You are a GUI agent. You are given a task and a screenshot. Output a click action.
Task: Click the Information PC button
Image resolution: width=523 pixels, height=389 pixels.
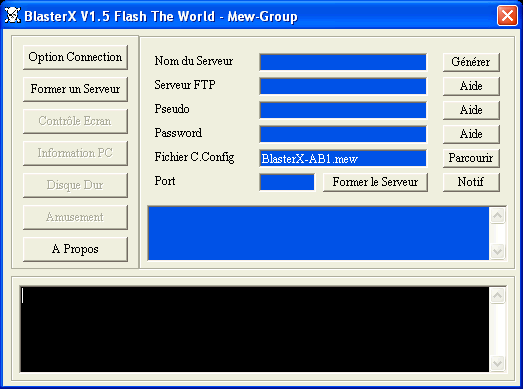(75, 153)
